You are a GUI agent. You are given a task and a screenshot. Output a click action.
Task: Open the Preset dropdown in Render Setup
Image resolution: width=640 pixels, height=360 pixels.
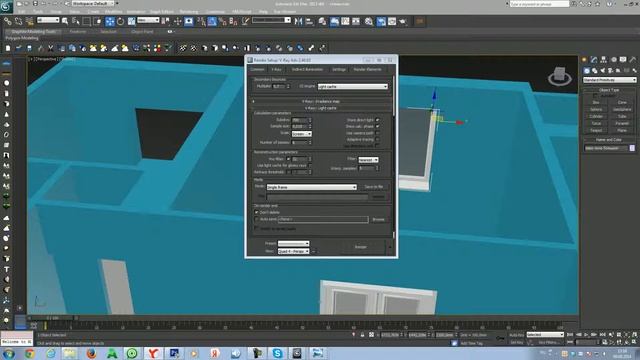(x=293, y=243)
